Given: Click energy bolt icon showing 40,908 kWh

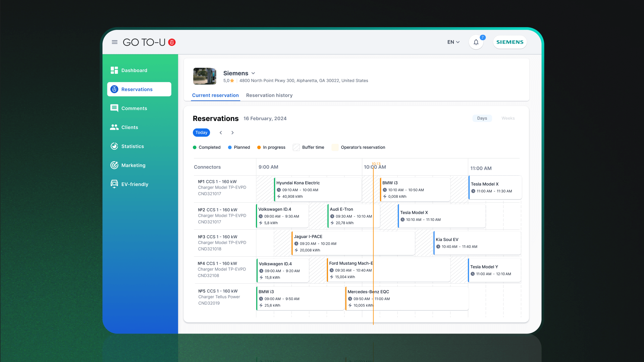Looking at the screenshot, I should point(279,196).
